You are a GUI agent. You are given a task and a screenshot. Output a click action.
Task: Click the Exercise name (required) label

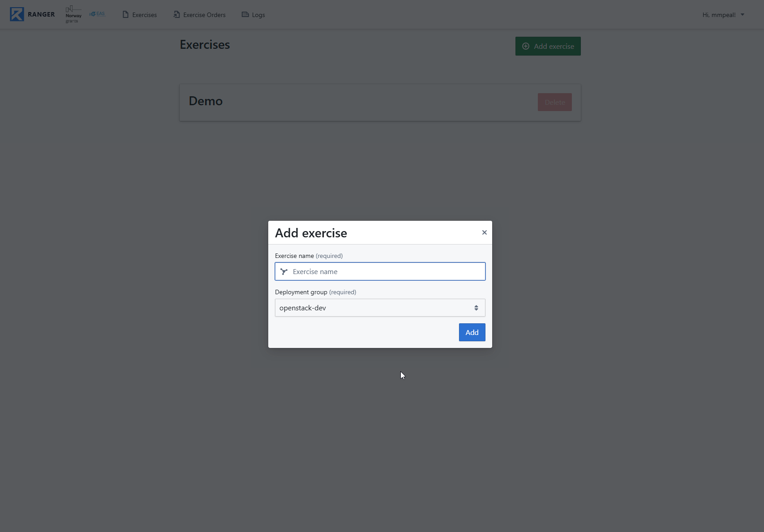coord(309,256)
